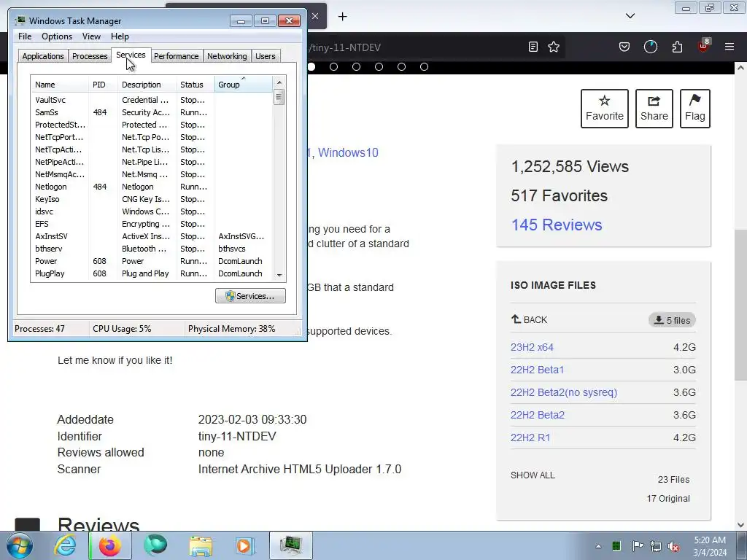Open Windows Explorer folder on taskbar
The image size is (747, 560).
201,545
